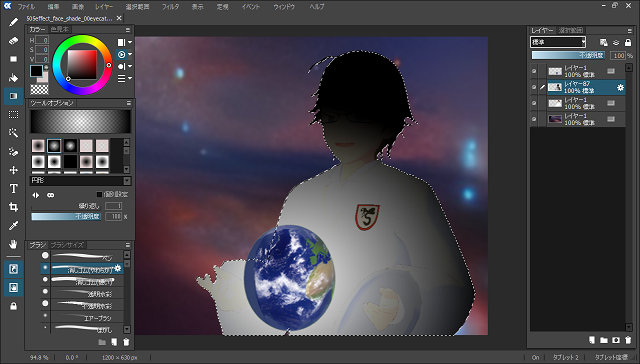The height and width of the screenshot is (364, 640).
Task: Tick the 個別設定 checkbox in Tool Options
Action: [x=99, y=194]
